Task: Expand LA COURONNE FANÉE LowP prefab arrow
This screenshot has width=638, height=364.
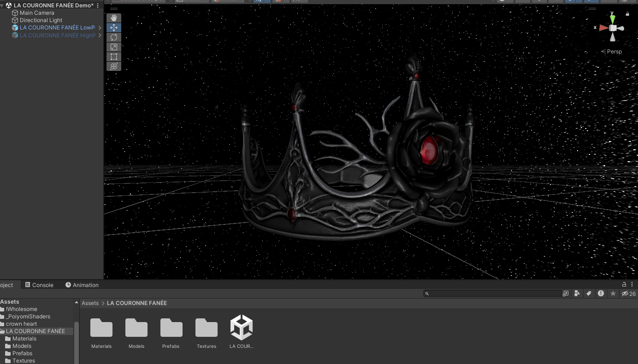Action: click(100, 28)
